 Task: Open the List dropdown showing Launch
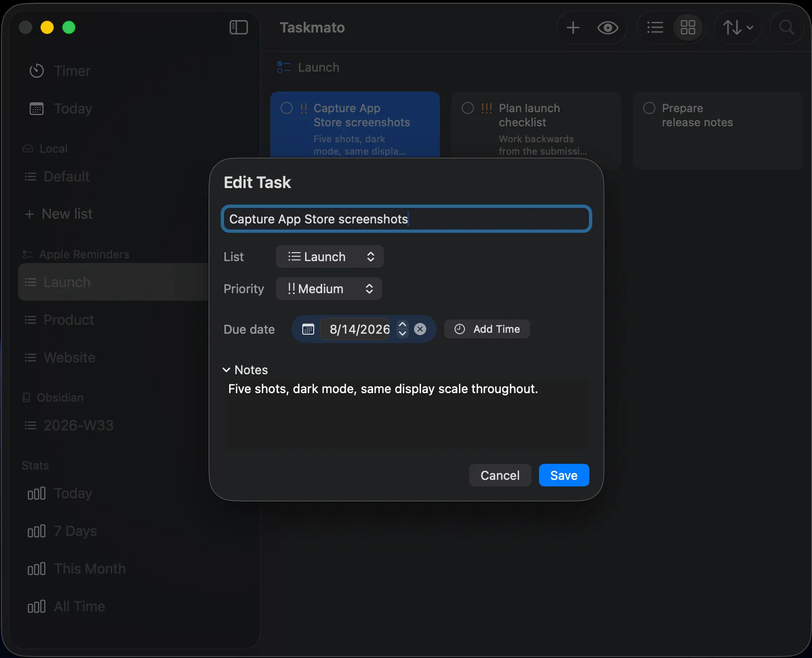[x=330, y=256]
